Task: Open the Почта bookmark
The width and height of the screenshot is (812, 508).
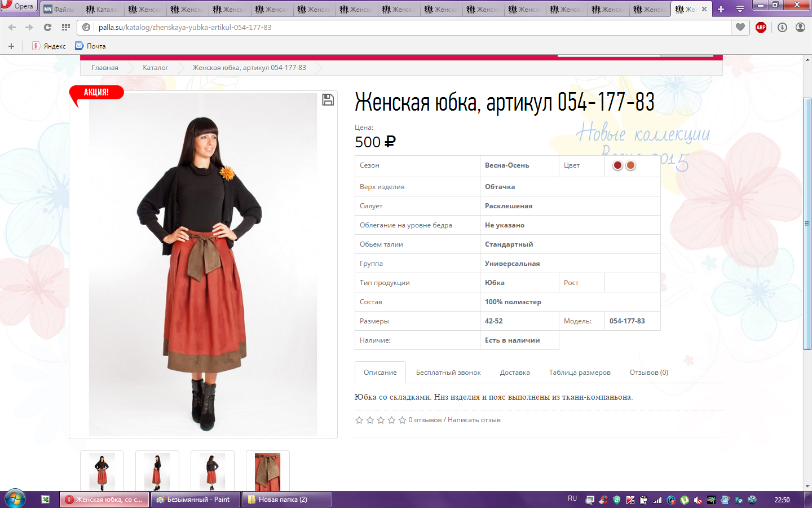Action: 90,46
